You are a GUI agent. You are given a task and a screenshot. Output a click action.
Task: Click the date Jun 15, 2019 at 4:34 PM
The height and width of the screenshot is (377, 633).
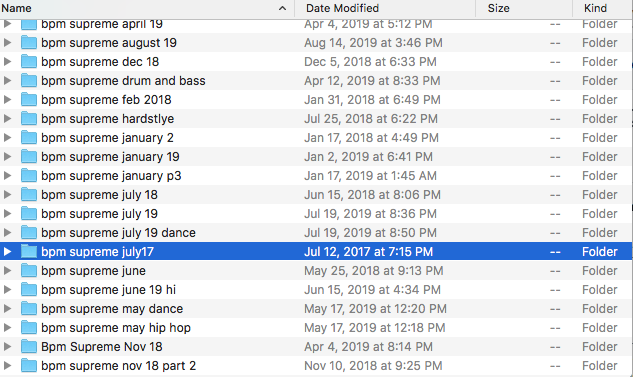pyautogui.click(x=372, y=289)
